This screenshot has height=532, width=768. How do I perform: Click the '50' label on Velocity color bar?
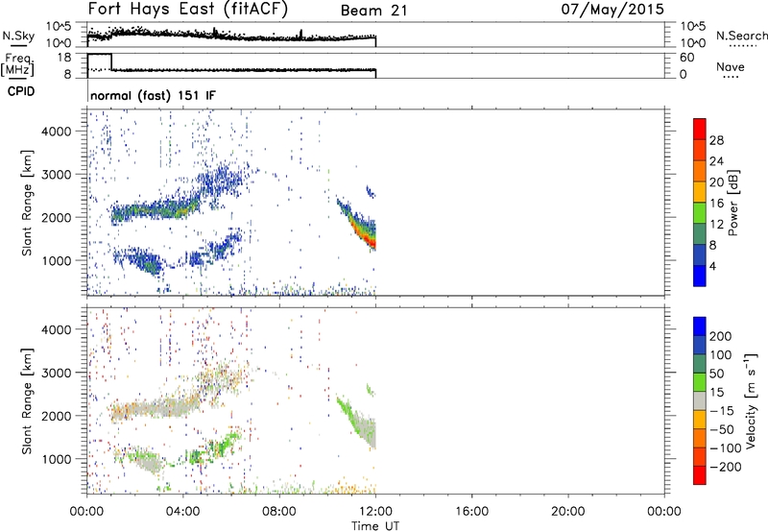[716, 374]
